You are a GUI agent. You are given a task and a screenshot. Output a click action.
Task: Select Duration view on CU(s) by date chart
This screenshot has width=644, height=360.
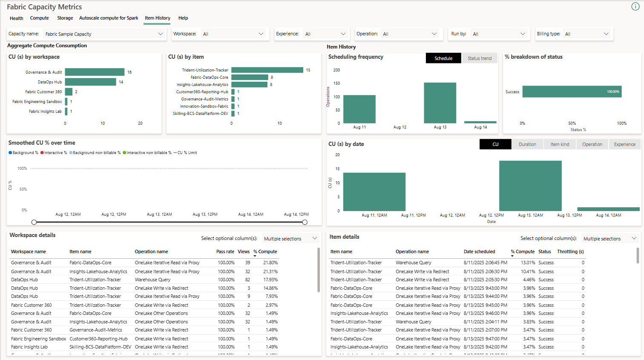(527, 144)
